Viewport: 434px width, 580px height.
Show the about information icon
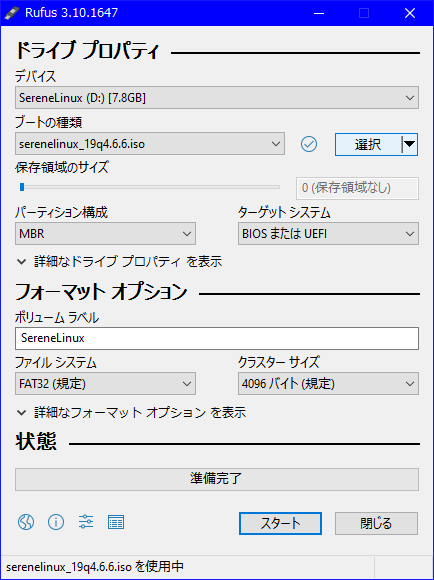pos(56,522)
